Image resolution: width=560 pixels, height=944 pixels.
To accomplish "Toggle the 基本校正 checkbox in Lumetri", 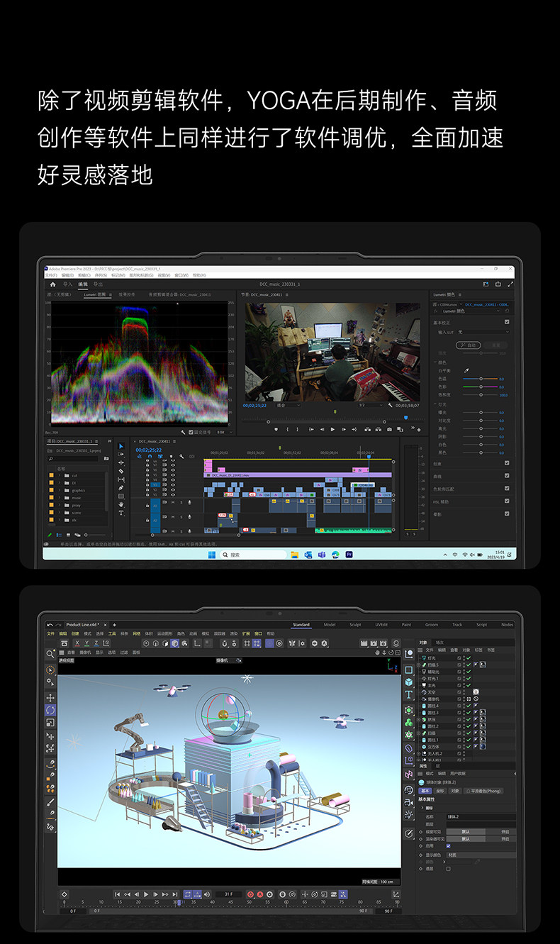I will [507, 322].
